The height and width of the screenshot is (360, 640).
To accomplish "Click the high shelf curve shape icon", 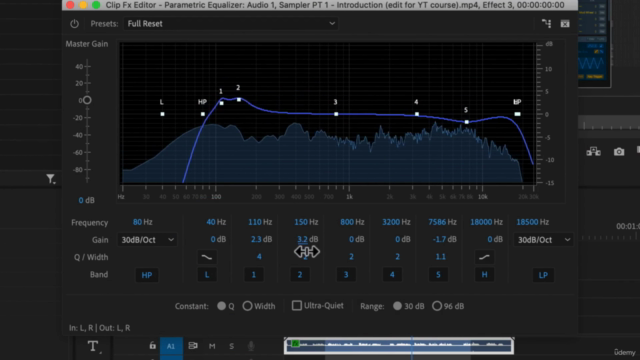I will pyautogui.click(x=484, y=257).
